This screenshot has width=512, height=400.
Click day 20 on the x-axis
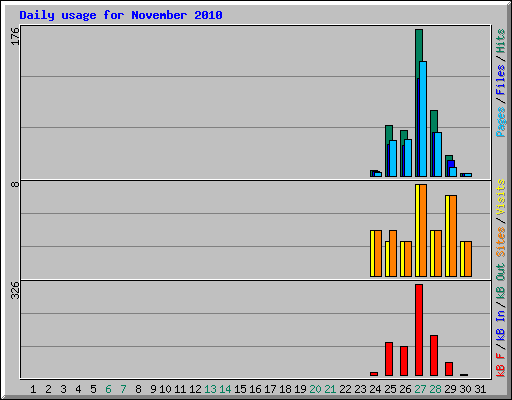pos(315,389)
